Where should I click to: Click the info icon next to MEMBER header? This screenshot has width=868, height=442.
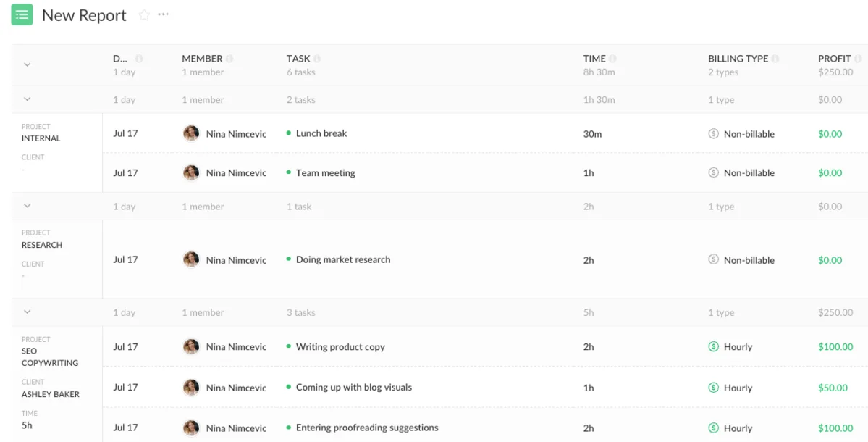pos(229,59)
